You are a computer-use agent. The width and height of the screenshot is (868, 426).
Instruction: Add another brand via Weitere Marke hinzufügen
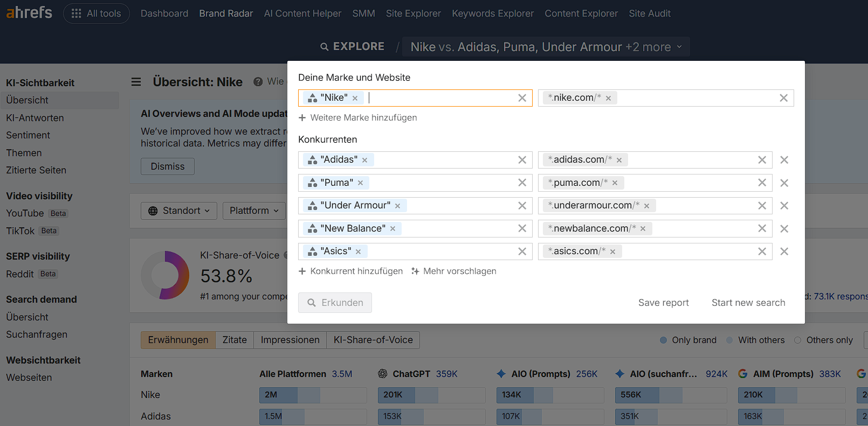click(x=358, y=117)
